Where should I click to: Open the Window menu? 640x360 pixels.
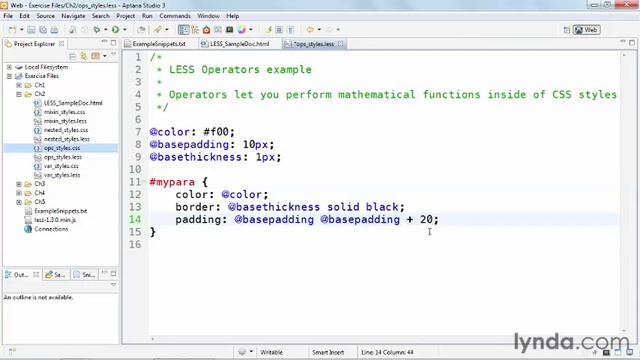pos(209,16)
